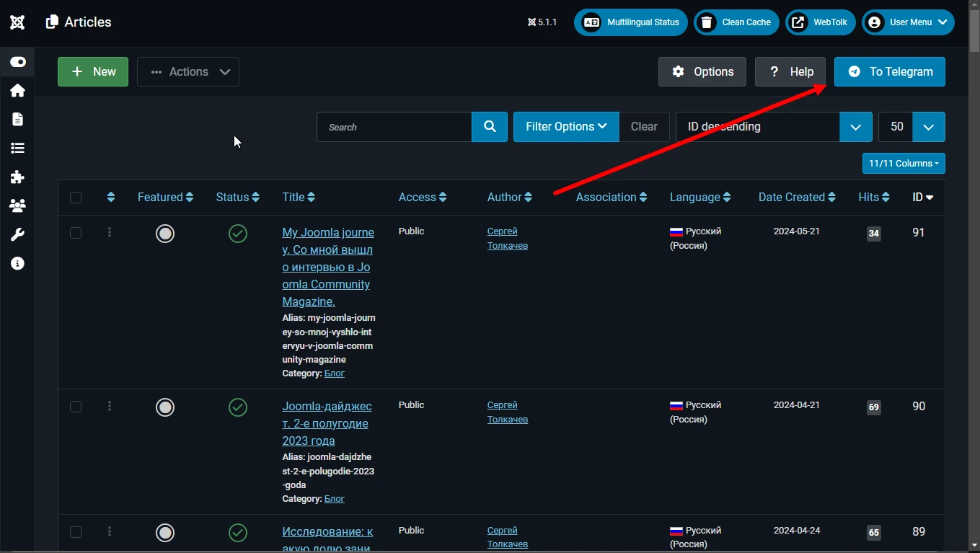Open author link for article 91

(508, 239)
